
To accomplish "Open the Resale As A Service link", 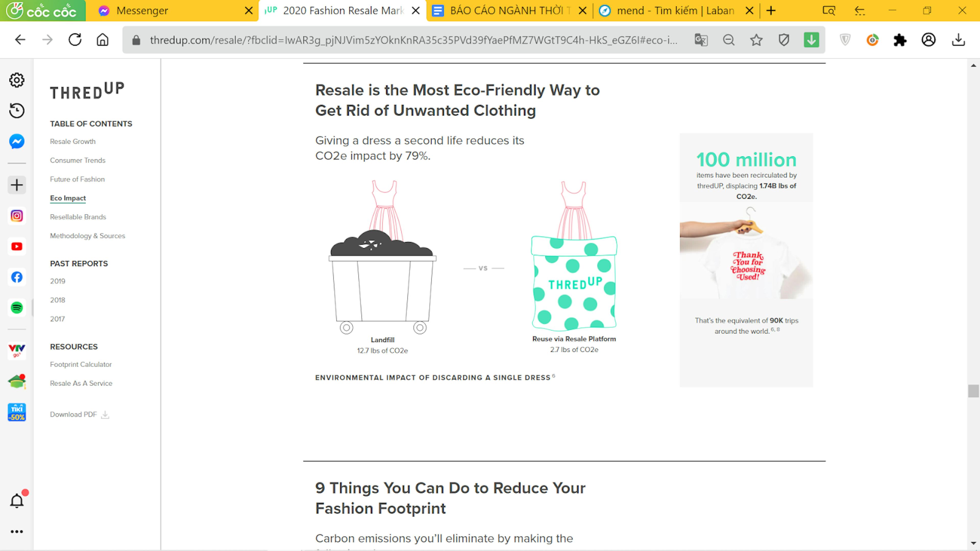I will (x=81, y=383).
